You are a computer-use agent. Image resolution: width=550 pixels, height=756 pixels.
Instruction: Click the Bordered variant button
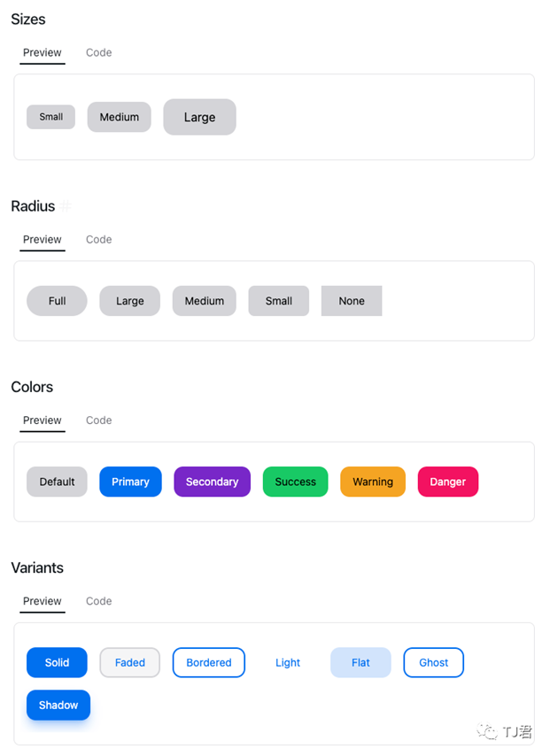[x=209, y=662]
